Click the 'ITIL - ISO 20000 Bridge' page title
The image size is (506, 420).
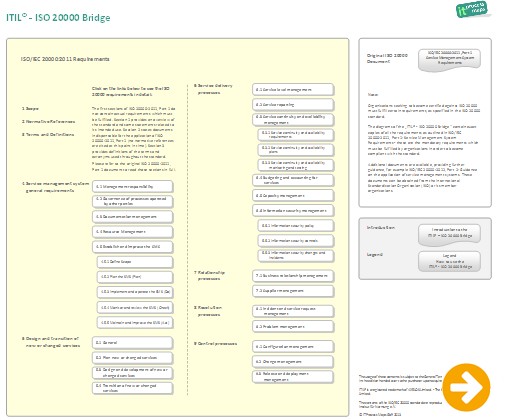(58, 17)
